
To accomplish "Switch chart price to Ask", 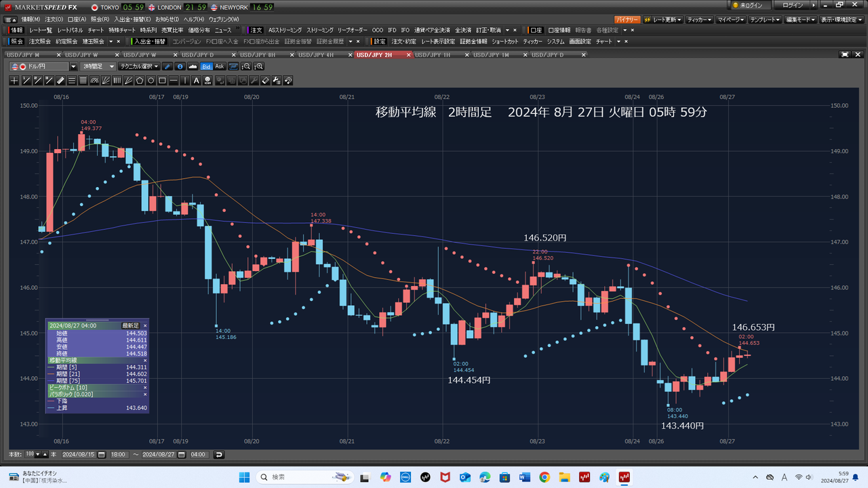I will [x=219, y=66].
